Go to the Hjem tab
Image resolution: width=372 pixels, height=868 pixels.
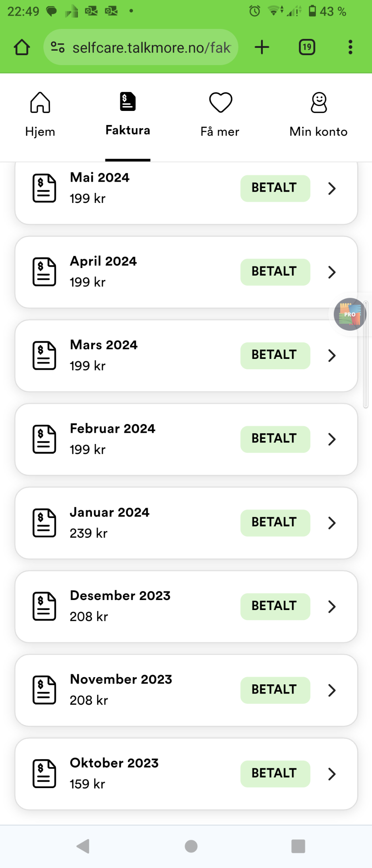tap(40, 115)
